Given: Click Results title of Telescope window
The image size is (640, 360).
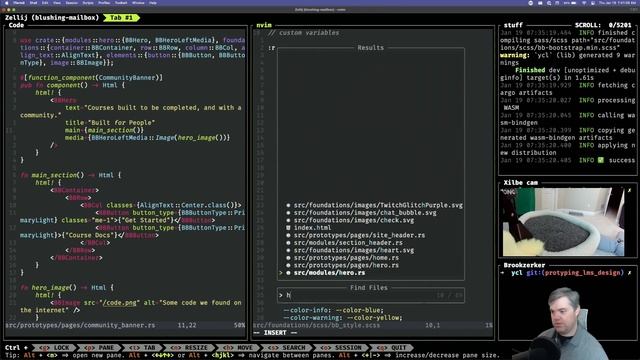Looking at the screenshot, I should [370, 48].
